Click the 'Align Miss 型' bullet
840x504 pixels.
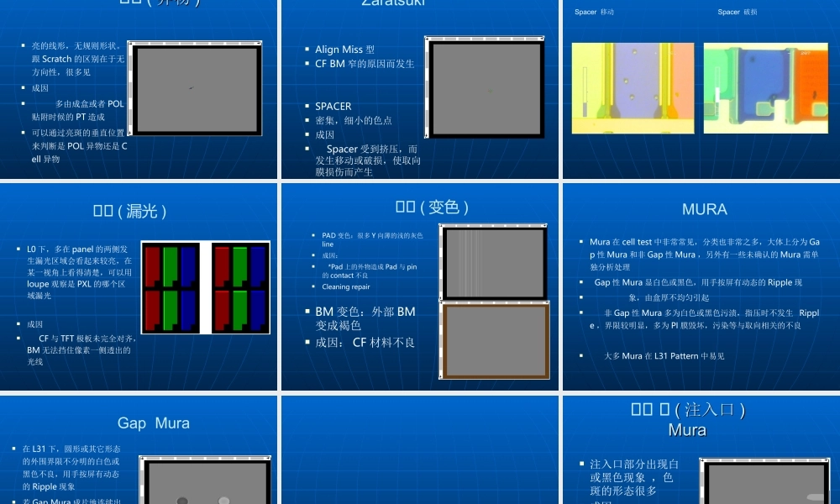pyautogui.click(x=344, y=50)
